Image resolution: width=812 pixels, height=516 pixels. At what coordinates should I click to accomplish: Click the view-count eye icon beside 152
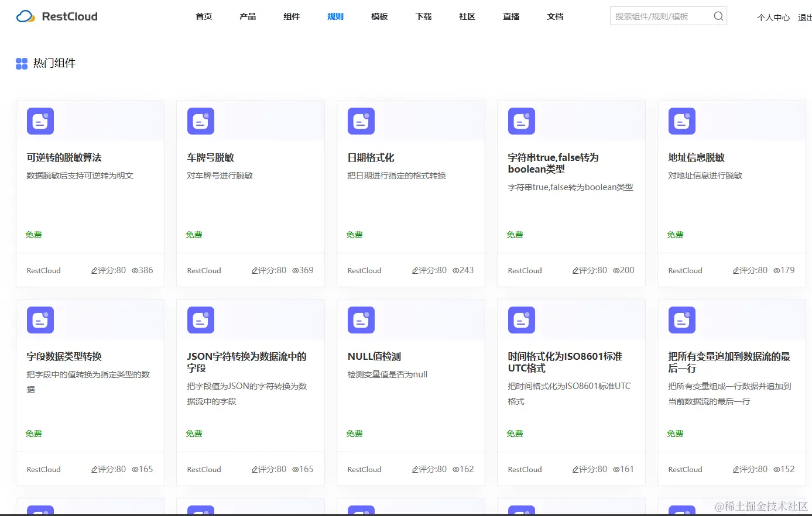(x=776, y=469)
